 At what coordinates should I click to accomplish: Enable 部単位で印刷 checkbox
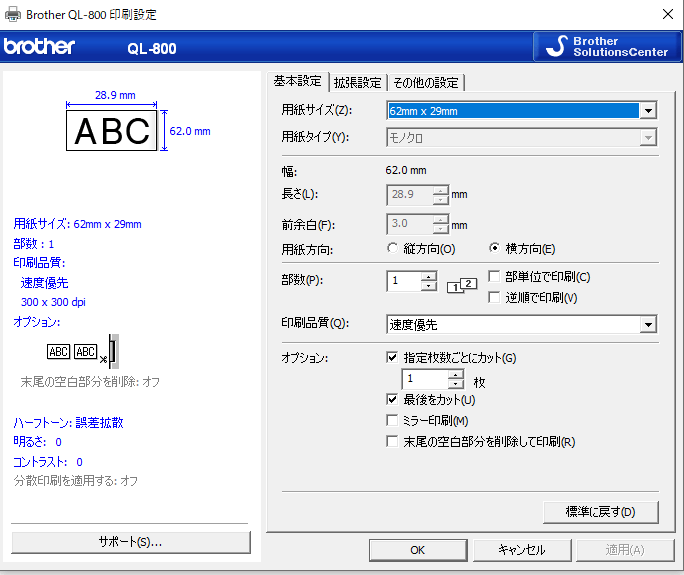[x=494, y=276]
